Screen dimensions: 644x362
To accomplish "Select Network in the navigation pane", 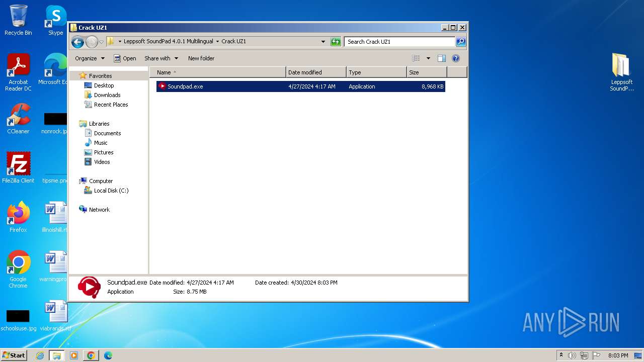I will coord(99,210).
